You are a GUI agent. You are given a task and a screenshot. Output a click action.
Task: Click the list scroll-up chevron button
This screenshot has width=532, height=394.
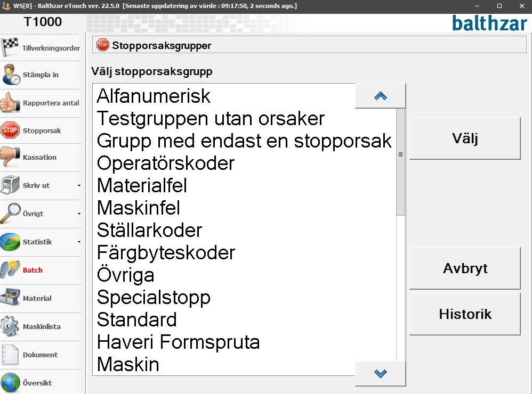380,96
